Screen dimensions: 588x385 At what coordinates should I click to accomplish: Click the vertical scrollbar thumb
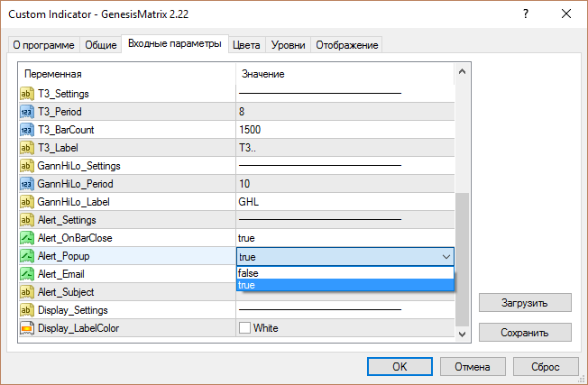[462, 260]
